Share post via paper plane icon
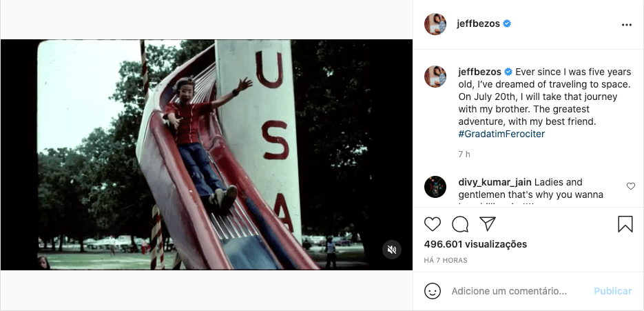Screen dimensions: 644x311 [x=488, y=224]
